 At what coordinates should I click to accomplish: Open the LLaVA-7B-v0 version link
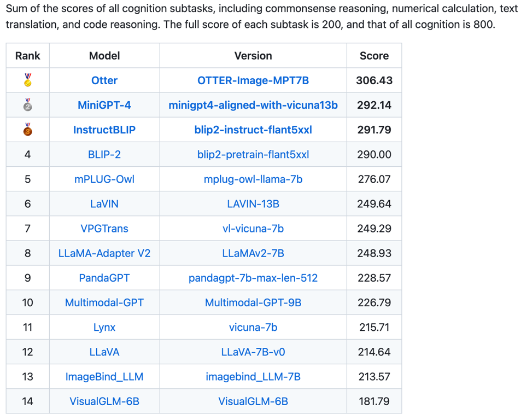(253, 352)
